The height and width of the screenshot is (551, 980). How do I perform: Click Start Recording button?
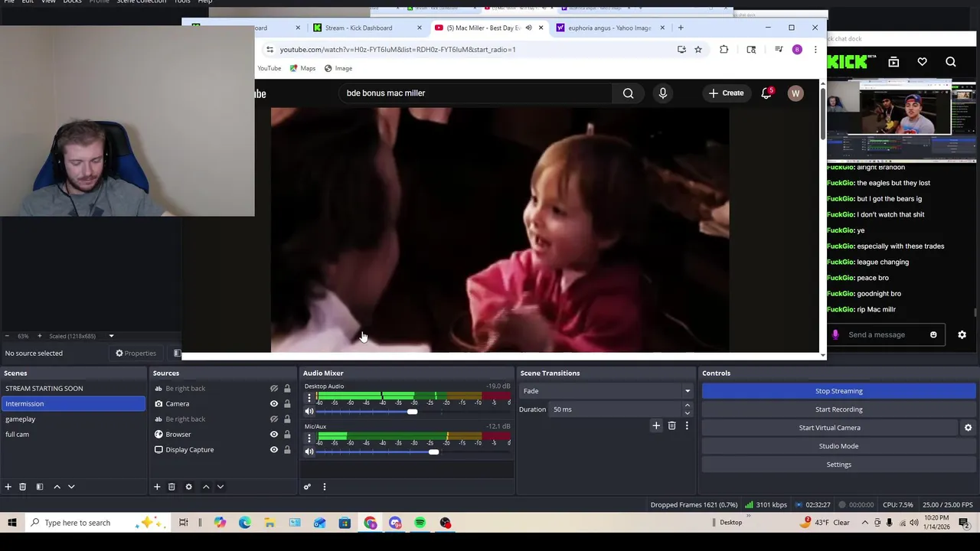pos(838,409)
